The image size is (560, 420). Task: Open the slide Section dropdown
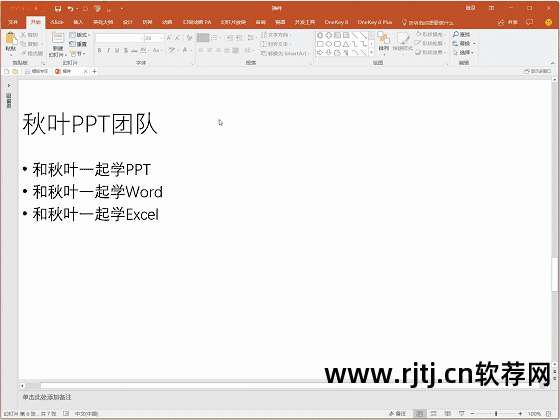coord(78,53)
